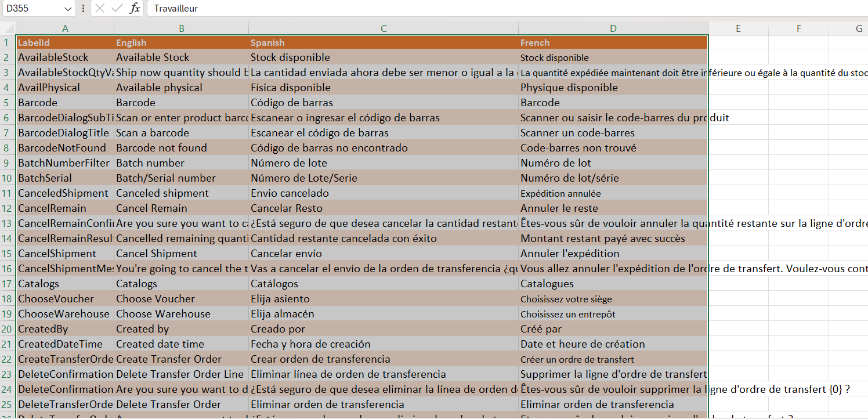This screenshot has height=419, width=868.
Task: Click the French header cell
Action: tap(613, 42)
